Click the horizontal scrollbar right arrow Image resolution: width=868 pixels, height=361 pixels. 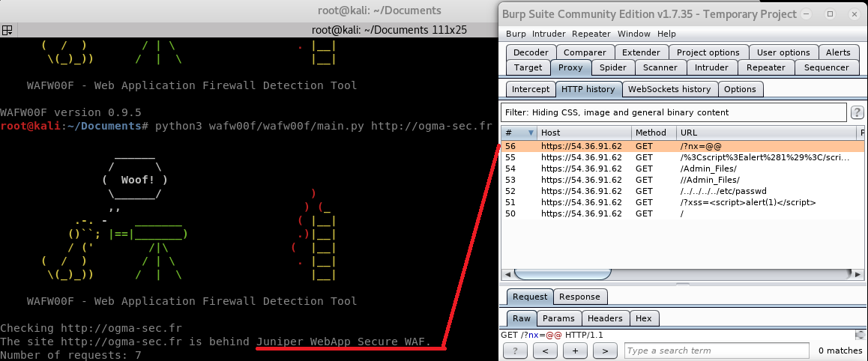click(x=858, y=274)
